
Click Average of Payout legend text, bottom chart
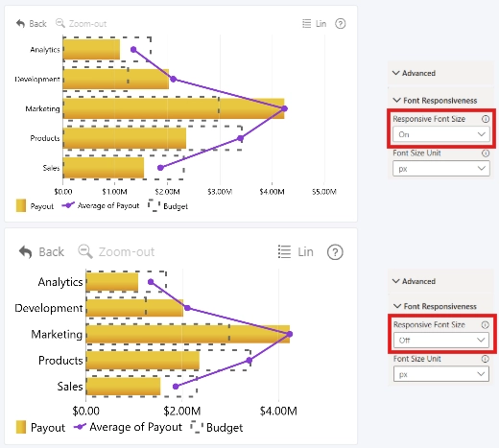click(135, 427)
